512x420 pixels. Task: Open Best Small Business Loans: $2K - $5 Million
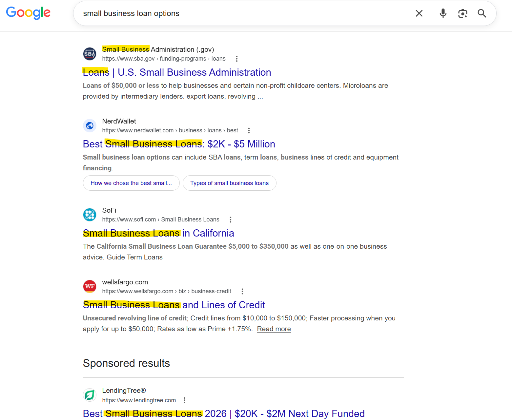tap(179, 144)
